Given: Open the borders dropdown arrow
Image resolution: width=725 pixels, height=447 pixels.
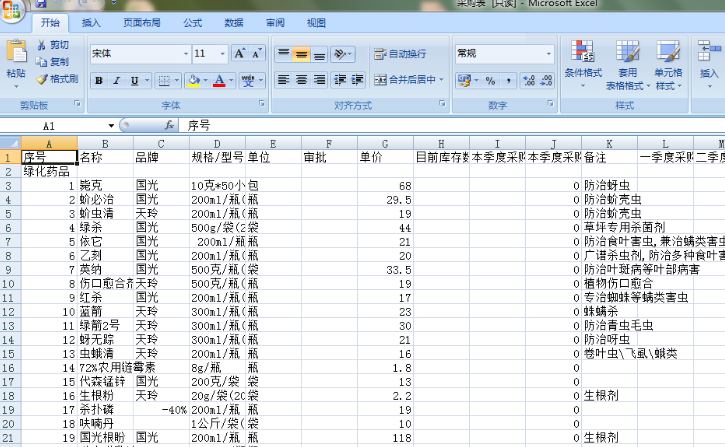Looking at the screenshot, I should [177, 80].
